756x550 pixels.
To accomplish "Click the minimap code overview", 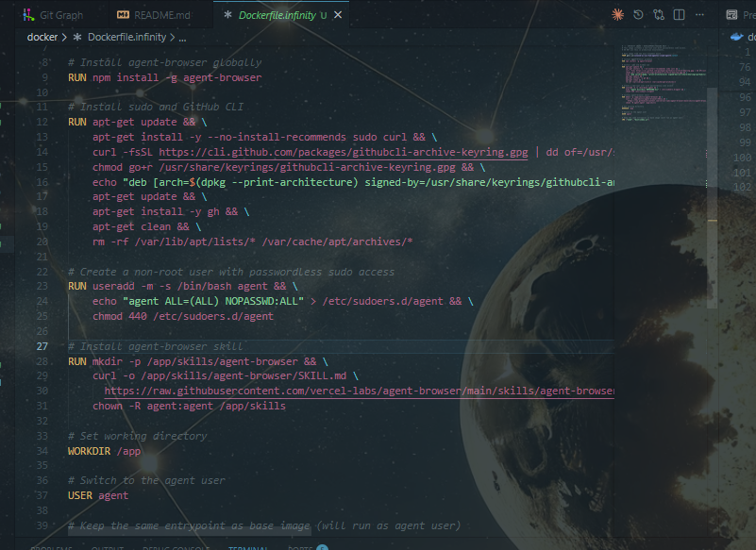I will (x=663, y=83).
